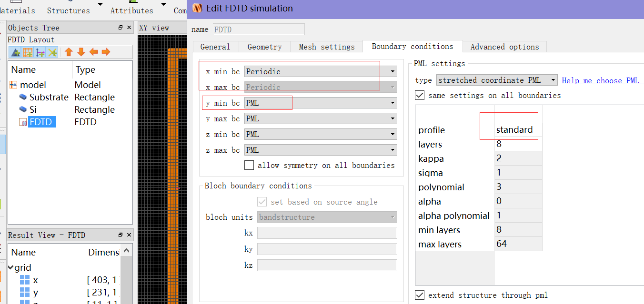Click the Help me choose PML link
Screen dimensions: 644x304
point(602,80)
